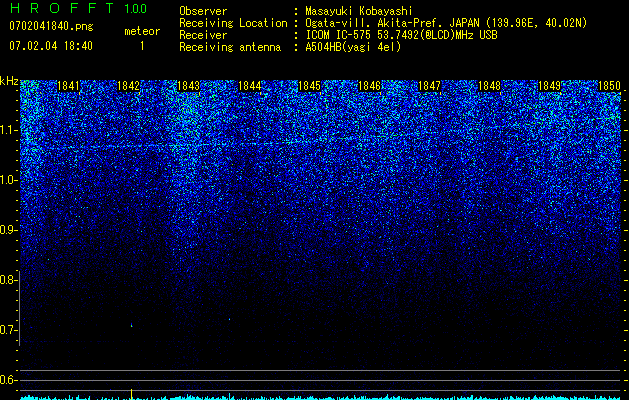This screenshot has width=629, height=400.
Task: Click the 1848 time marker
Action: 489,86
